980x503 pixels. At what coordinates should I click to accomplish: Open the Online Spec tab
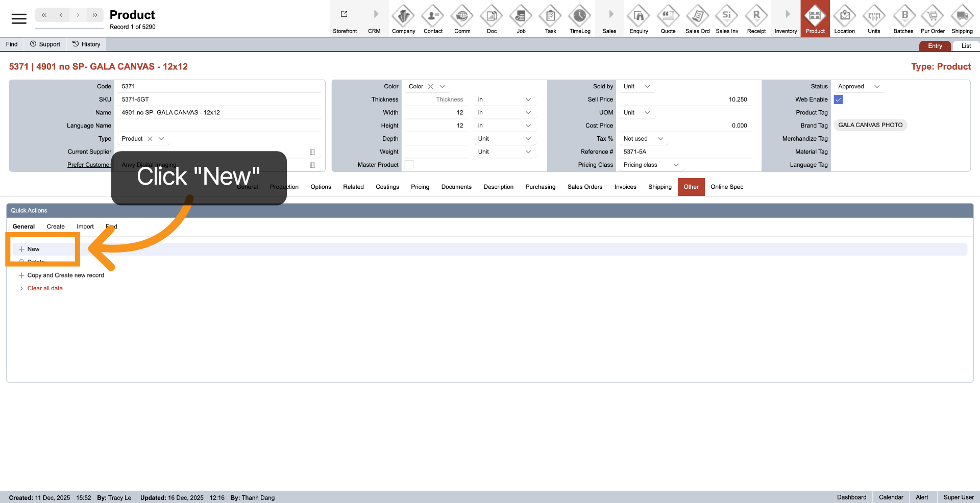coord(726,187)
